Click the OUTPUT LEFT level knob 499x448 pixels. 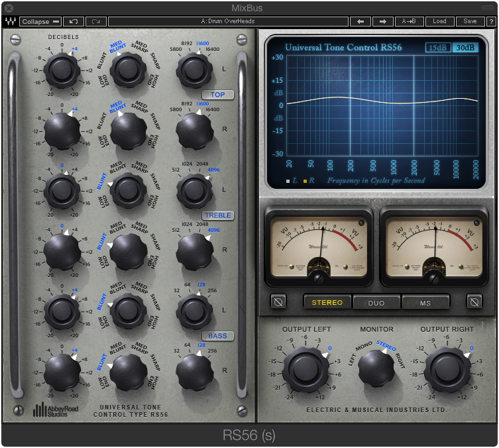[305, 370]
